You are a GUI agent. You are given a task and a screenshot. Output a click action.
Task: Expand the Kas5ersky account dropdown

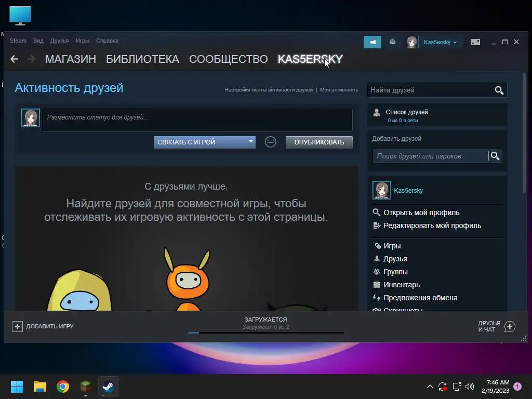pyautogui.click(x=440, y=42)
